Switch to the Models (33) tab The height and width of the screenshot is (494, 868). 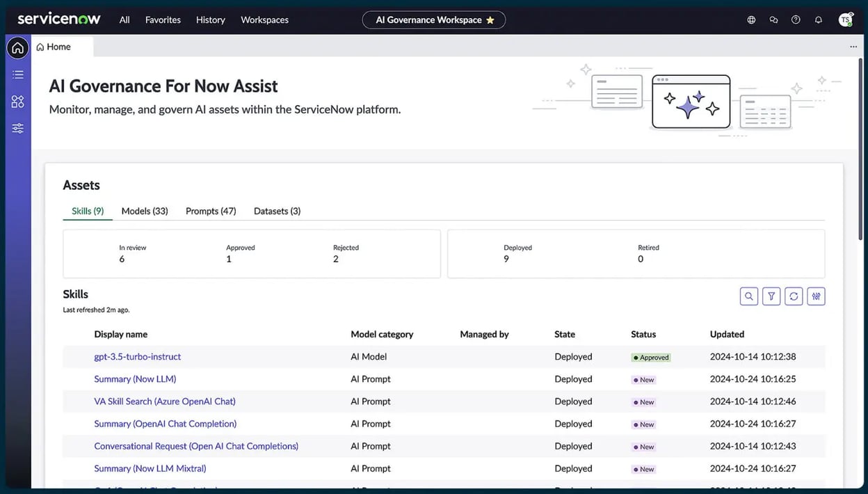coord(144,211)
